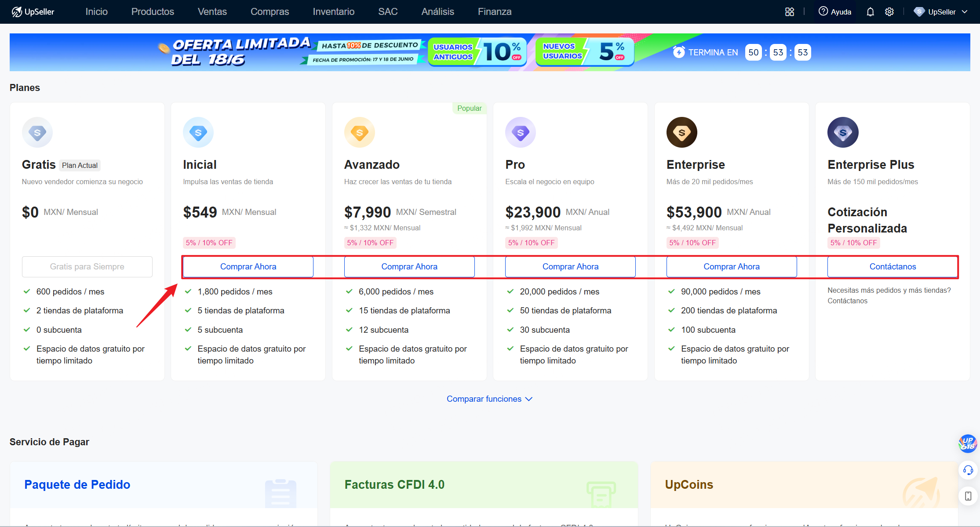980x527 pixels.
Task: Open the Inventario menu
Action: click(334, 12)
